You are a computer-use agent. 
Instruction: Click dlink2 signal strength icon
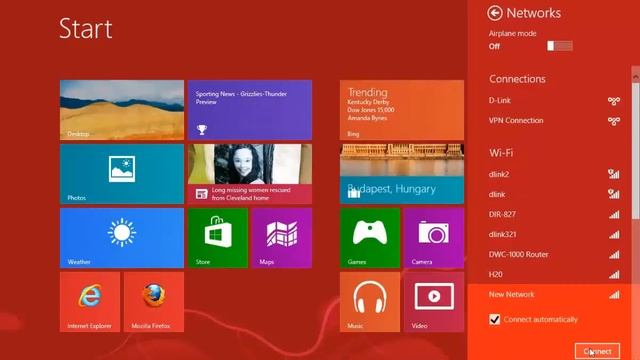click(x=613, y=174)
